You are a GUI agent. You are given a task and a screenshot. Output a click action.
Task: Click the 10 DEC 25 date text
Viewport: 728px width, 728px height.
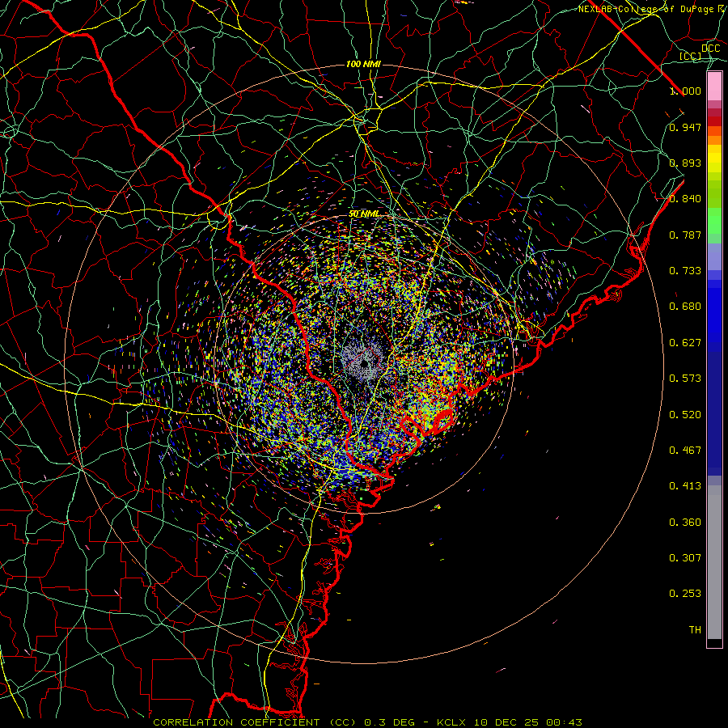point(506,722)
